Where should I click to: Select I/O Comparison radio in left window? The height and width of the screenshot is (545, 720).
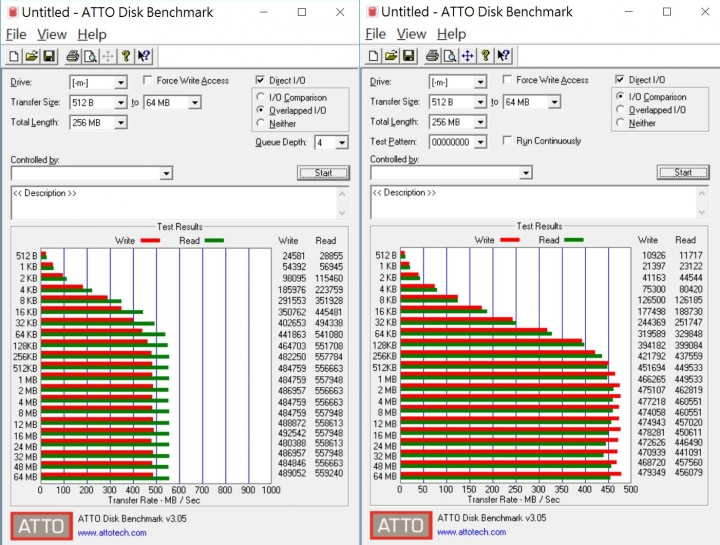point(261,97)
